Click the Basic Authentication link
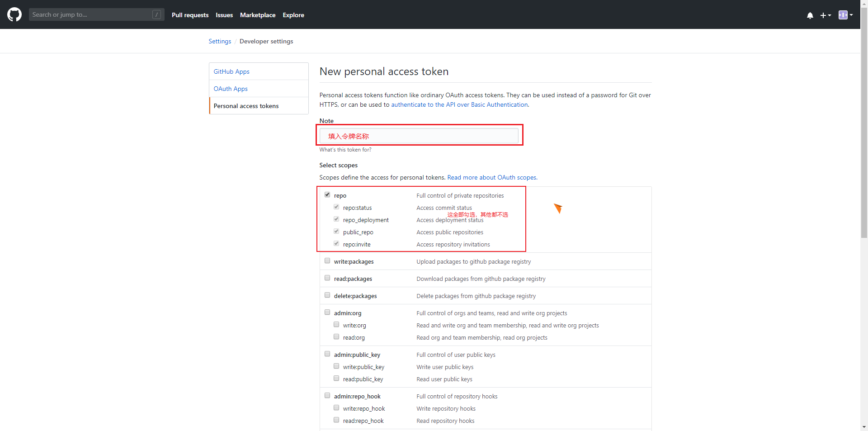Viewport: 868px width, 431px height. (x=498, y=104)
